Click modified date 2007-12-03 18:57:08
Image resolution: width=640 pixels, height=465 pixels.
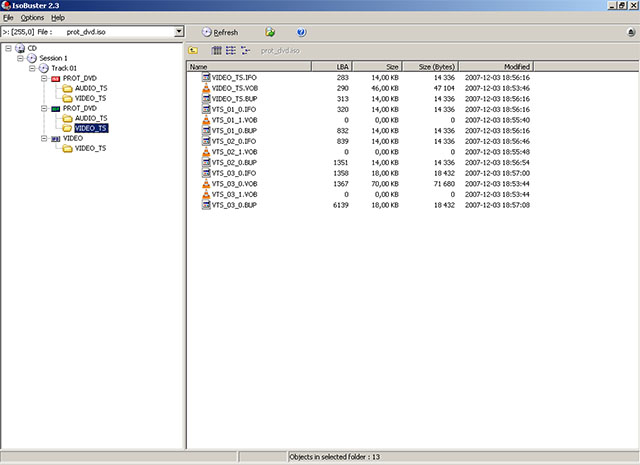[497, 205]
